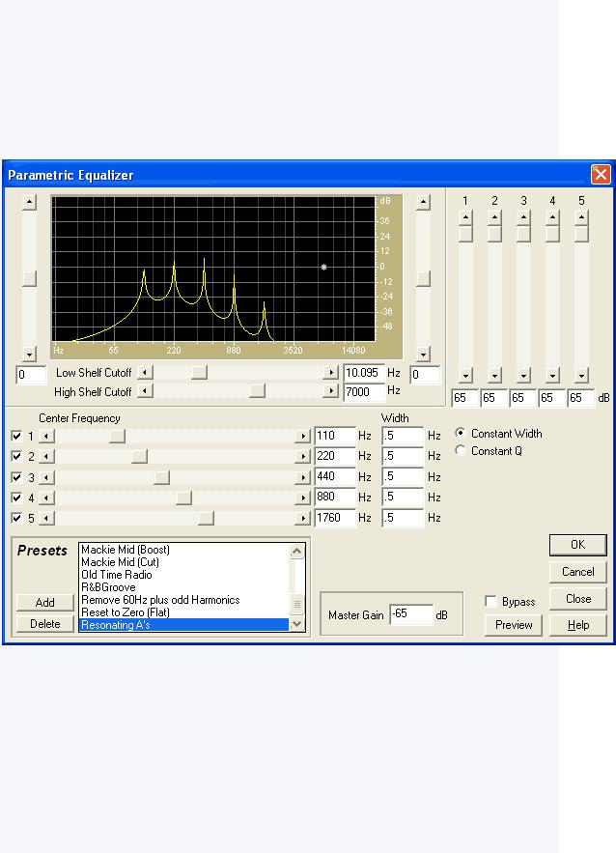Image resolution: width=616 pixels, height=853 pixels.
Task: Click band 3 center frequency slider thumb
Action: pos(161,477)
